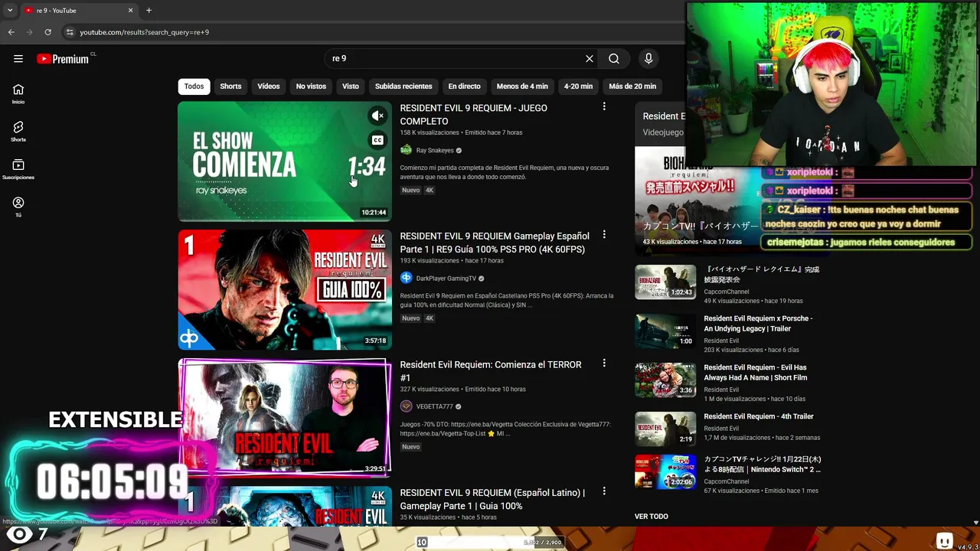Open DarkPlayer GamingTV channel avatar
This screenshot has width=980, height=551.
(x=406, y=279)
